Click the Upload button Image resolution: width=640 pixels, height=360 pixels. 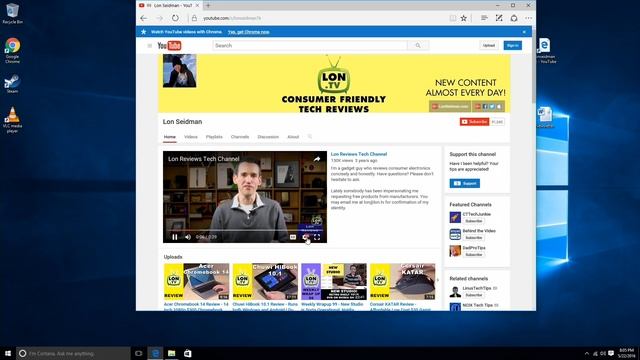489,46
